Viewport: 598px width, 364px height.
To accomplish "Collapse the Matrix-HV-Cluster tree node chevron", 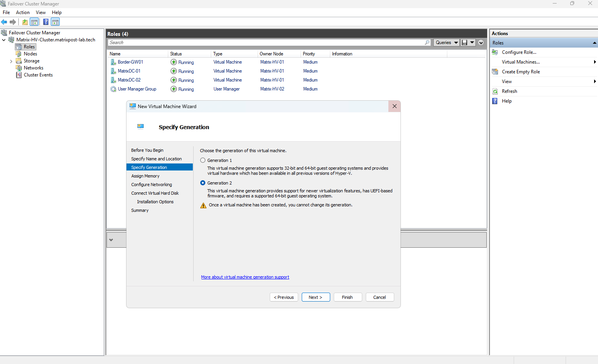I will (x=4, y=40).
